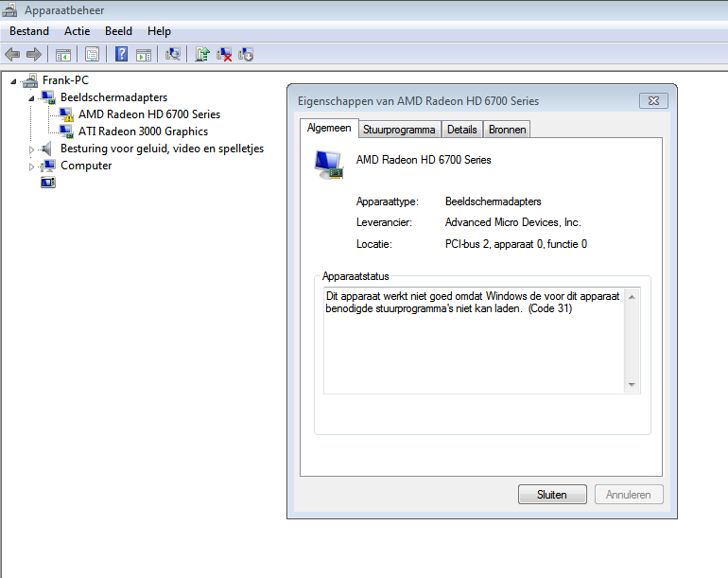The height and width of the screenshot is (578, 728).
Task: Click the 'Locatie:' label
Action: click(x=374, y=244)
